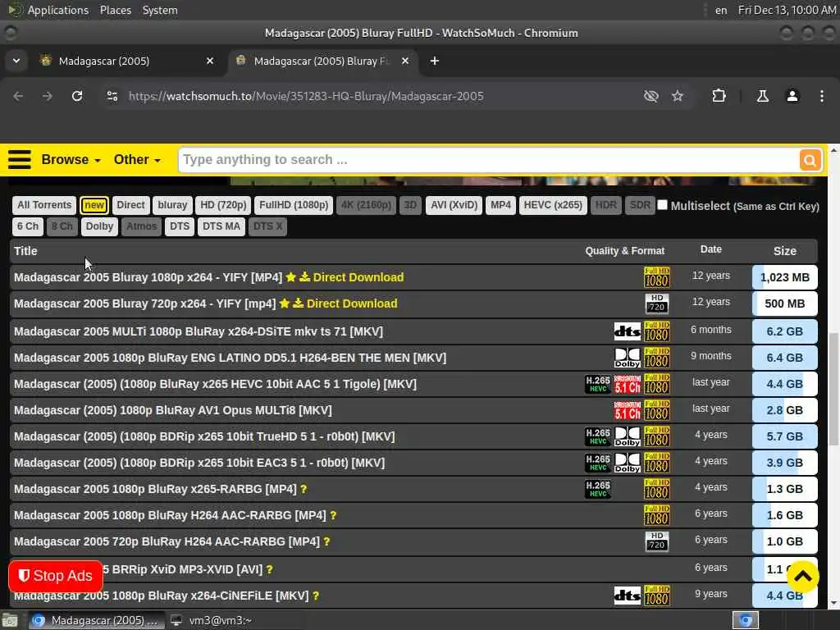Click the 1,023 MB size bar
This screenshot has height=630, width=840.
click(785, 277)
